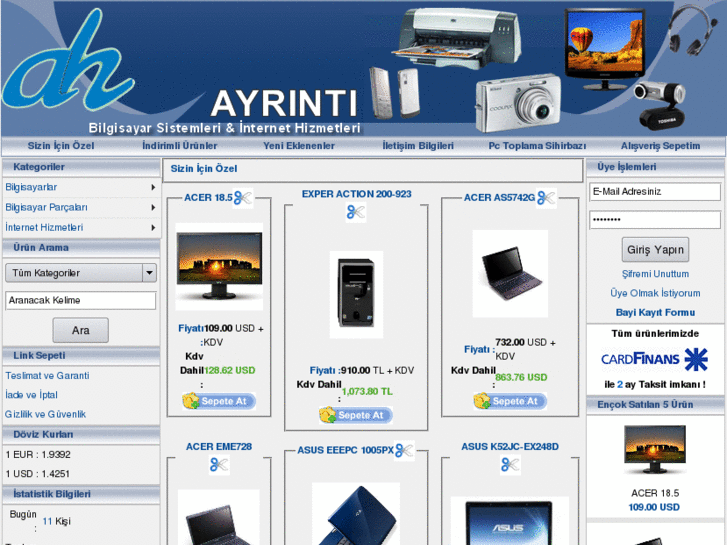Image resolution: width=727 pixels, height=545 pixels.
Task: Open the İade ve İptal link
Action: coord(32,395)
